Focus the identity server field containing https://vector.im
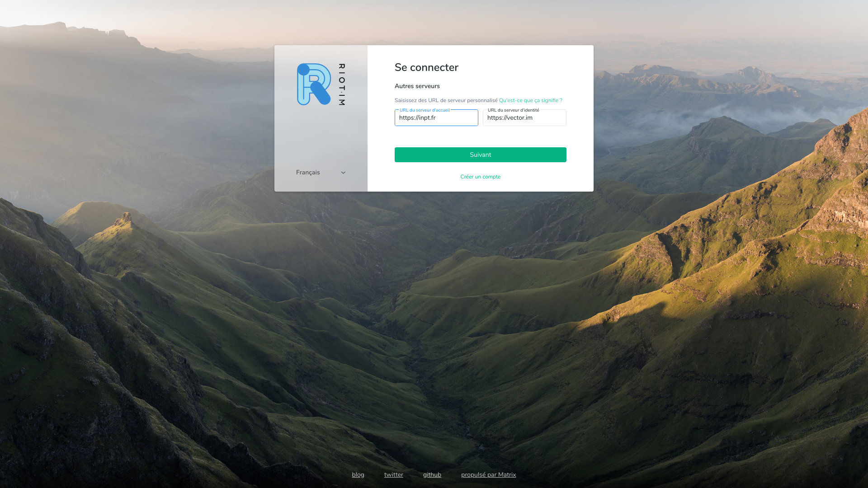The width and height of the screenshot is (868, 488). click(x=524, y=118)
